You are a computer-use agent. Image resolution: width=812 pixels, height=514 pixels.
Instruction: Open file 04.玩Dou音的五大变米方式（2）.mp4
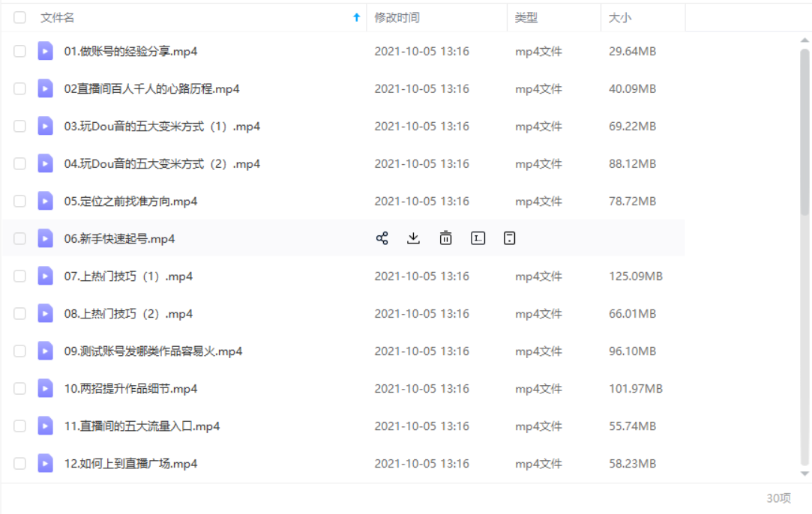coord(162,163)
